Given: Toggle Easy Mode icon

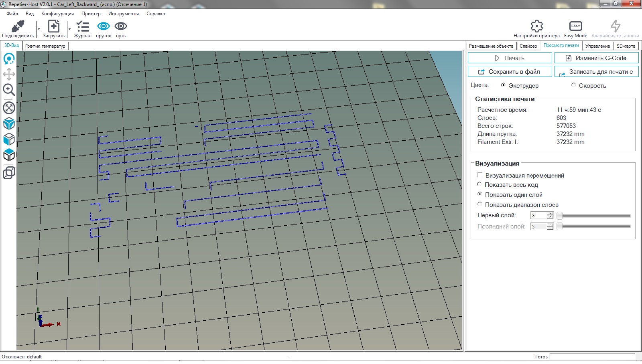Looking at the screenshot, I should coord(575,26).
